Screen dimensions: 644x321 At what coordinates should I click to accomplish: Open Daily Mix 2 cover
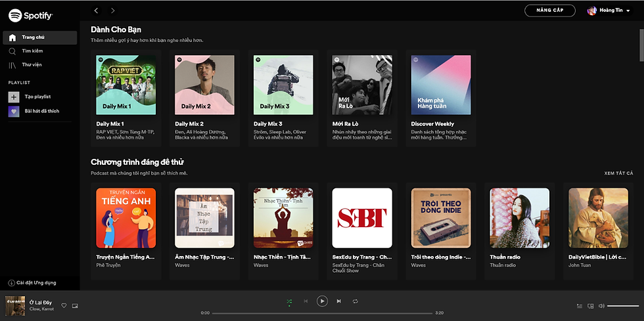coord(204,85)
